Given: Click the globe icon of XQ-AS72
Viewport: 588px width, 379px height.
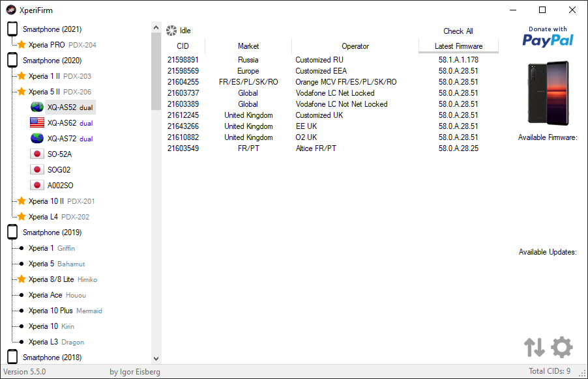Looking at the screenshot, I should [37, 139].
